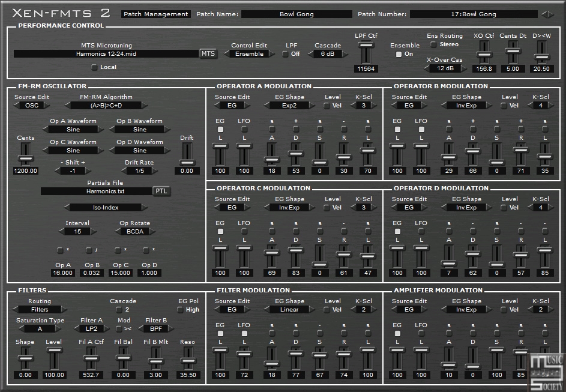The height and width of the screenshot is (392, 566).
Task: Open Filter Modulation EG Shape selector showing Linear
Action: coord(289,309)
